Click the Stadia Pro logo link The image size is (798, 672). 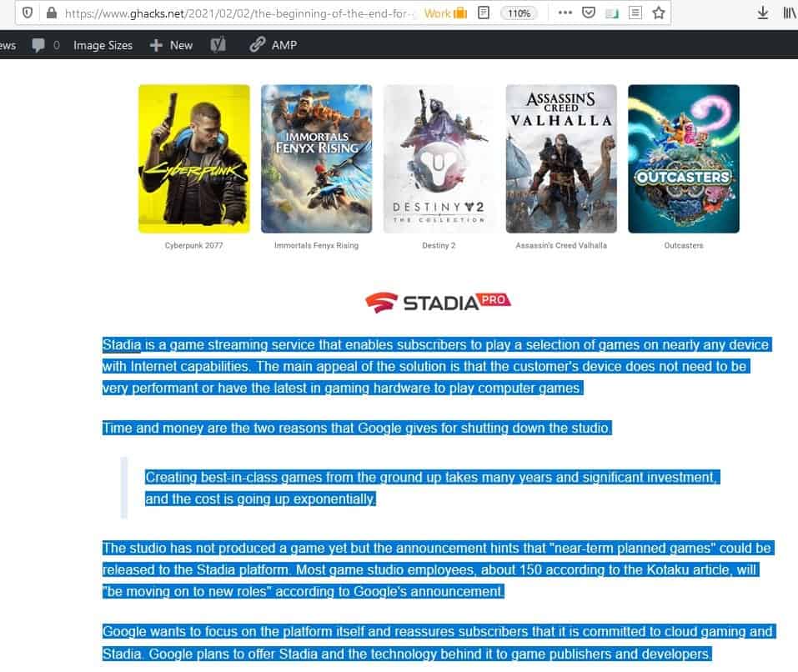point(438,302)
